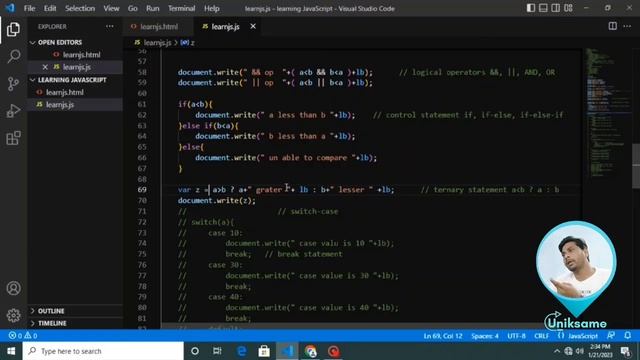Screen dimensions: 640x360
Task: Open Windows Start menu
Action: 11,351
